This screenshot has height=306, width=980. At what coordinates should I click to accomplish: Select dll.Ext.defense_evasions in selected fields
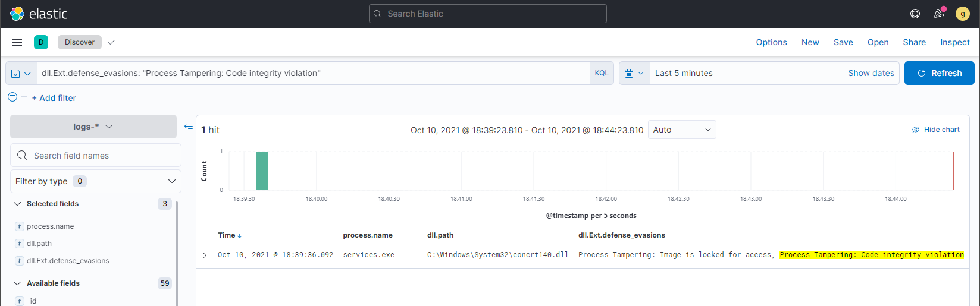pyautogui.click(x=68, y=261)
